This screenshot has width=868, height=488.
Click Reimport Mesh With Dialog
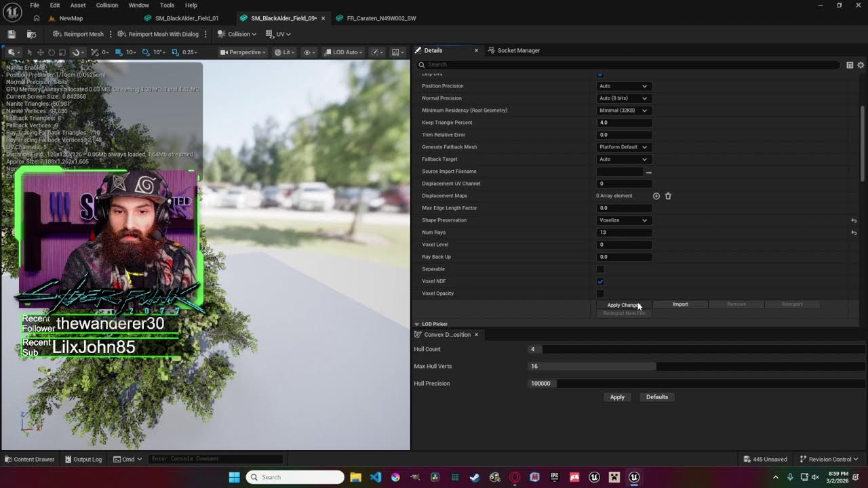158,34
